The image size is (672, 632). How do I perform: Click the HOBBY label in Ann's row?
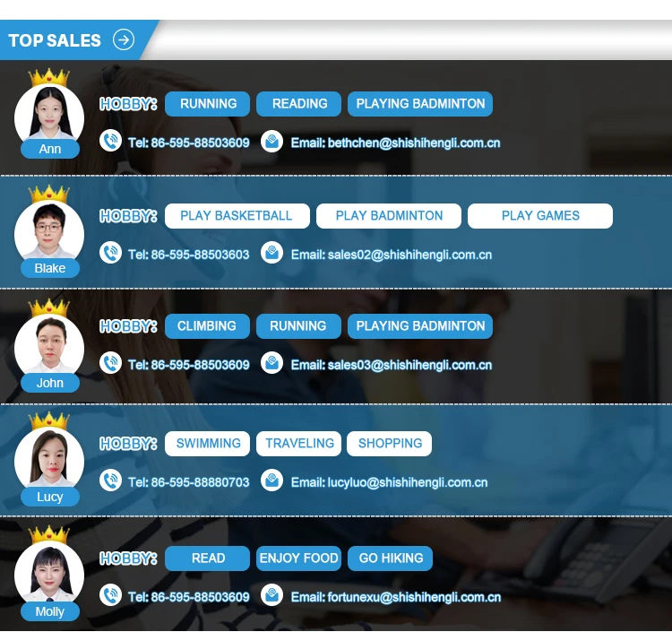[128, 104]
